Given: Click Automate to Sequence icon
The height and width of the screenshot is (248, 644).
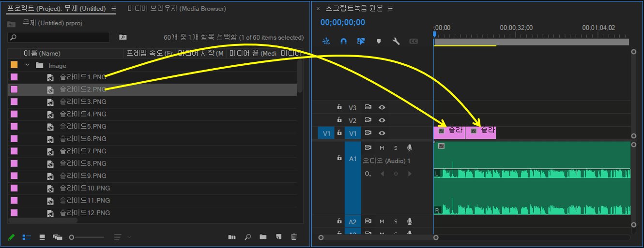Looking at the screenshot, I should 232,237.
